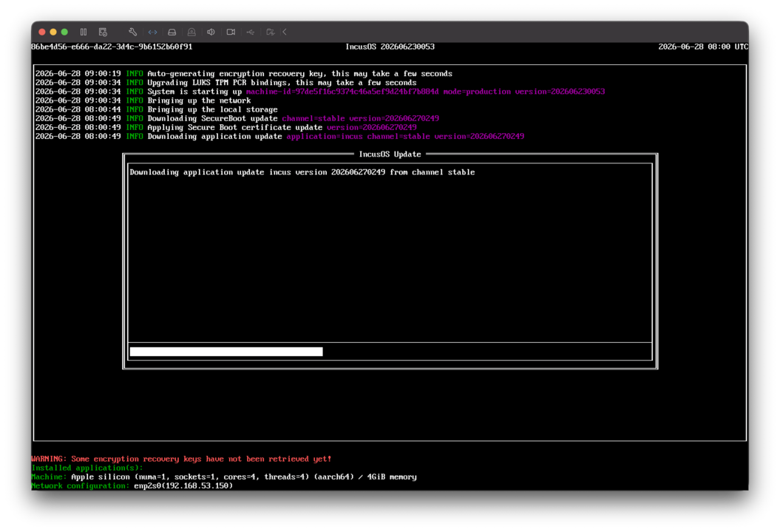Image resolution: width=780 pixels, height=532 pixels.
Task: Click the '2026-06-28 08:00 UTC' clock text
Action: [703, 47]
